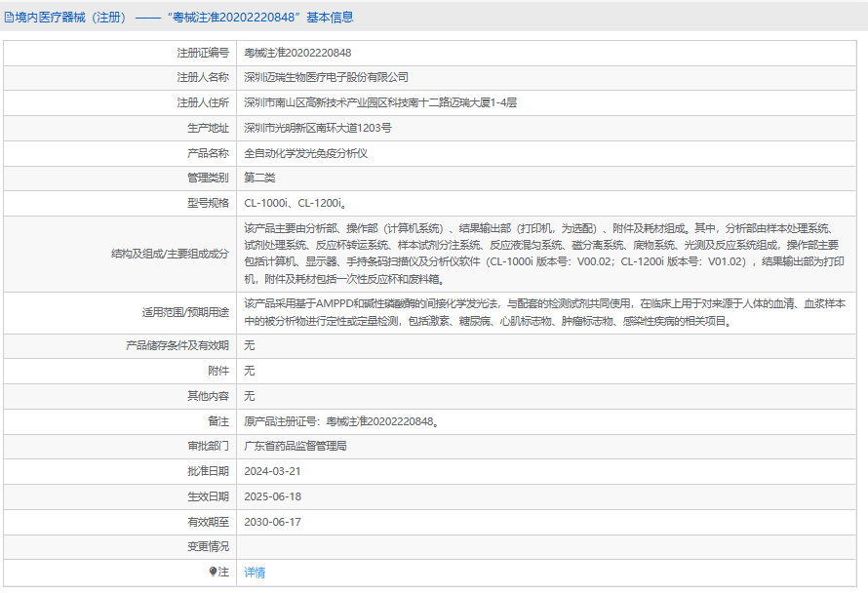The width and height of the screenshot is (868, 594).
Task: Click approval department 广东省药品监督管理局
Action: (296, 446)
